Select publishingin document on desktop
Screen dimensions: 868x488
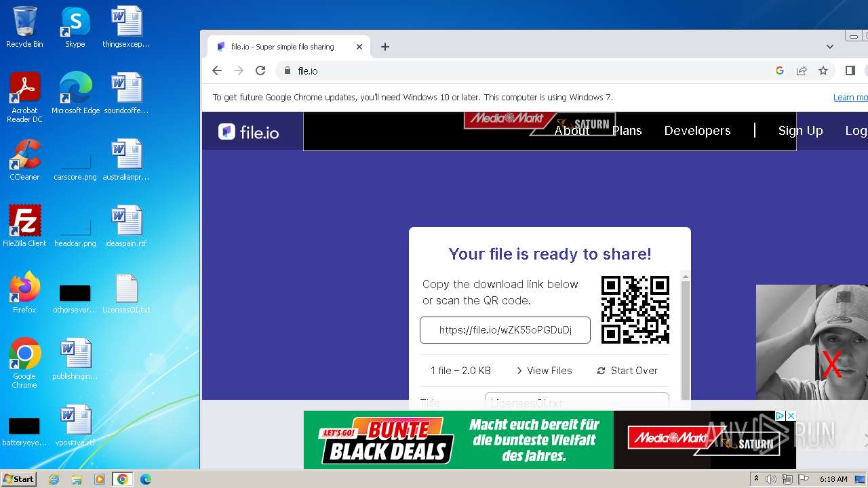pyautogui.click(x=75, y=359)
